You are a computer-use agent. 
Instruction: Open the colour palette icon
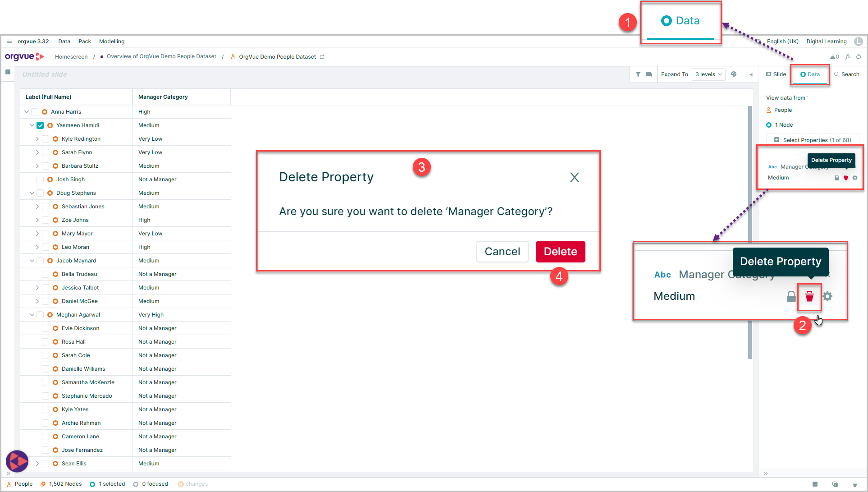pos(734,74)
